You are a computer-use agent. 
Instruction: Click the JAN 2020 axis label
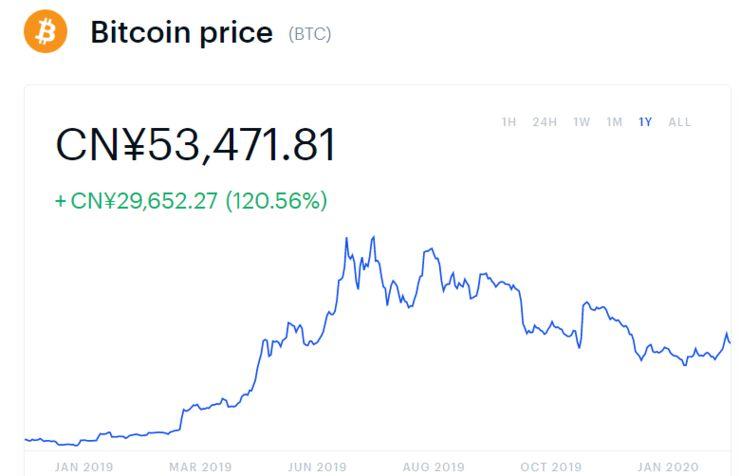pos(668,466)
